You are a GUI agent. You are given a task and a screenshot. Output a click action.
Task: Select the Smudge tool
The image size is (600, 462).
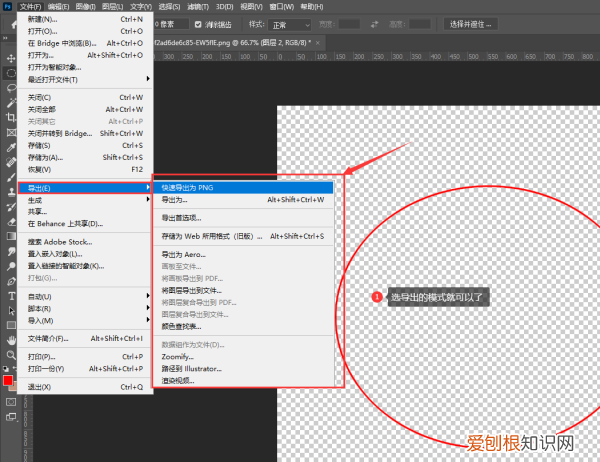click(x=11, y=251)
